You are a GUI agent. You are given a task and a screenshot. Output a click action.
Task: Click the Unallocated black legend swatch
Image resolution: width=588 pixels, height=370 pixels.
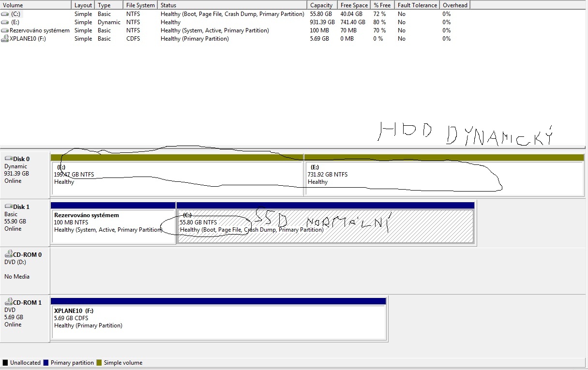(5, 363)
